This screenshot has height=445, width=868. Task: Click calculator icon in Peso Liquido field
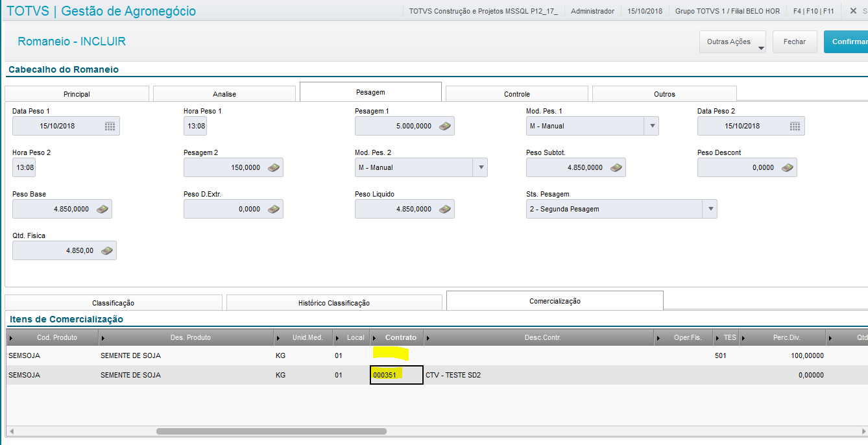pyautogui.click(x=445, y=209)
